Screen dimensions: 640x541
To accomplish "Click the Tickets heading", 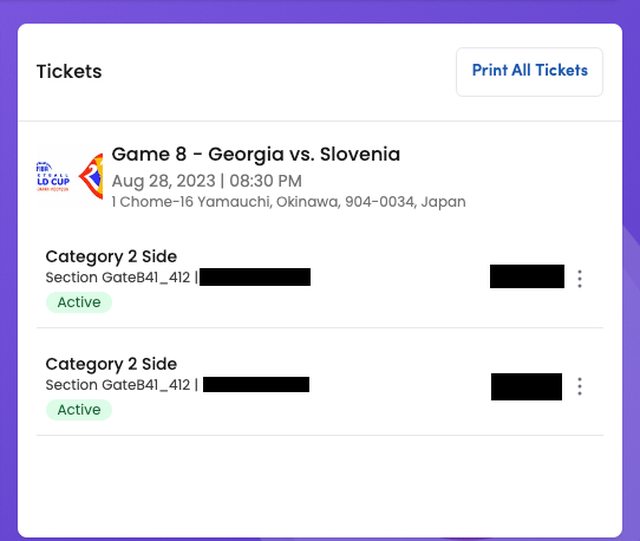I will click(69, 72).
